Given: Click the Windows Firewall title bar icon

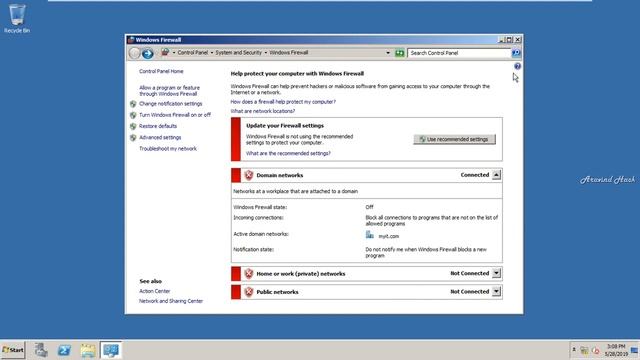Looking at the screenshot, I should (131, 40).
